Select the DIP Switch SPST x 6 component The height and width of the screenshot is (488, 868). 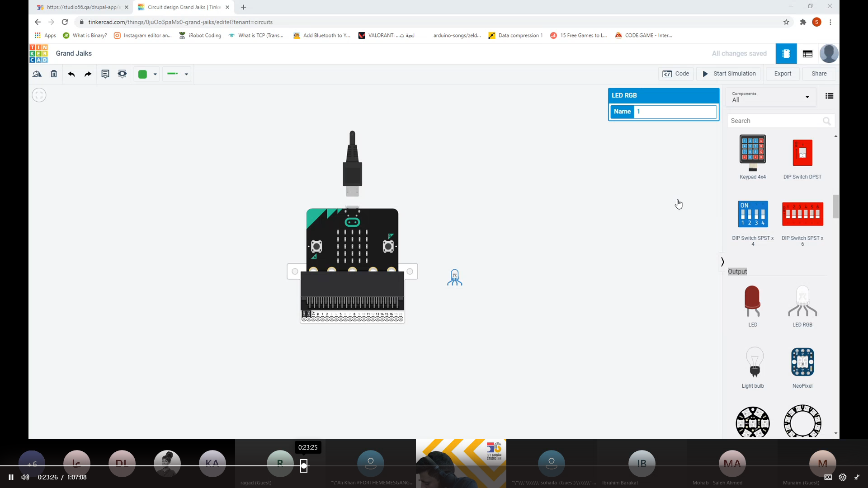click(x=802, y=223)
